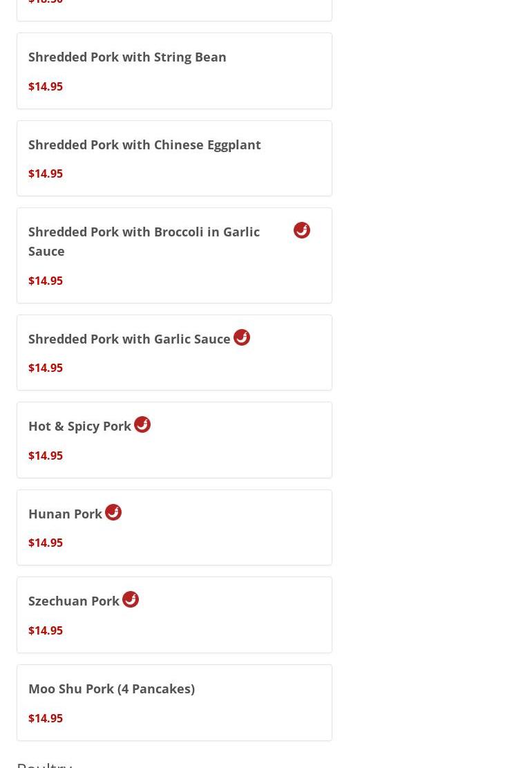The image size is (532, 768).
Task: Click the $14.95 price under Hunan Pork
Action: click(x=46, y=543)
